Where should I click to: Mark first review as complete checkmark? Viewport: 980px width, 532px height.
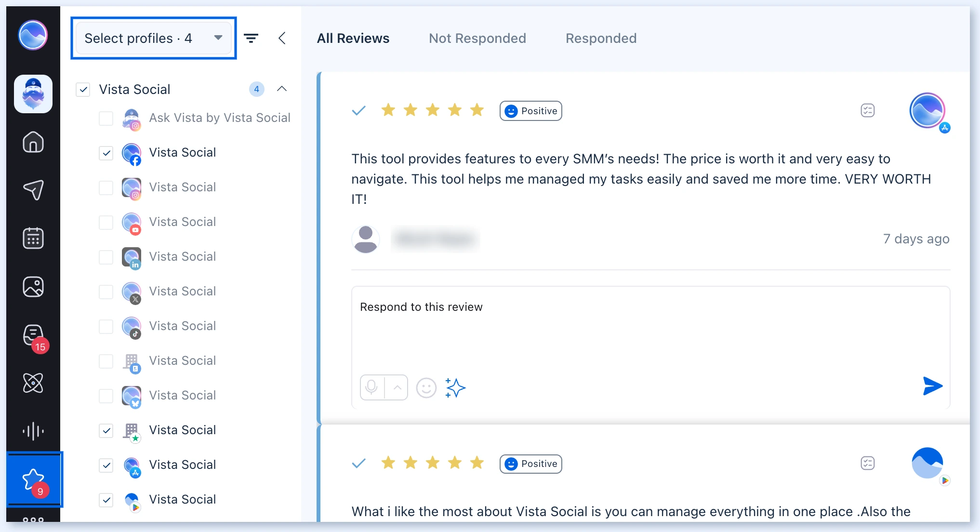pos(359,111)
